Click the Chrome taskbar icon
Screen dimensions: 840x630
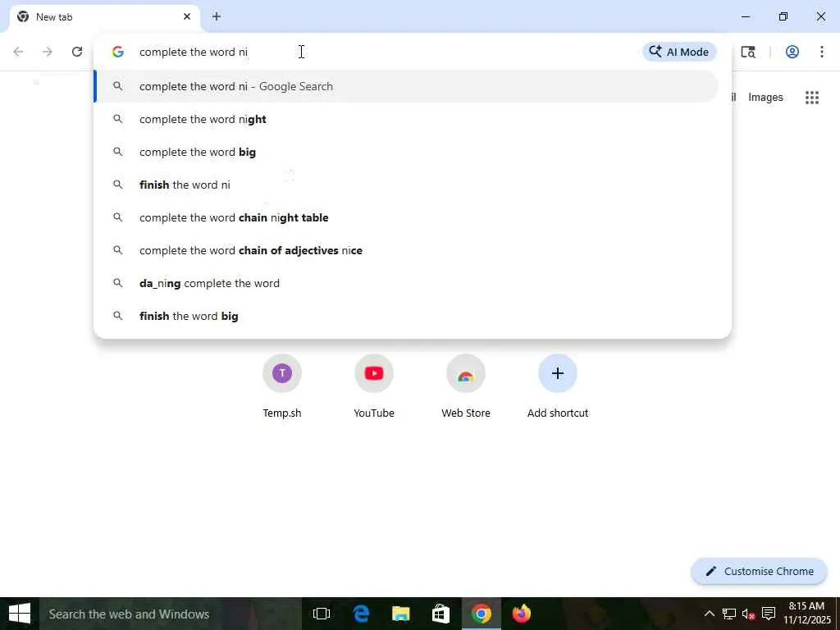[x=481, y=614]
